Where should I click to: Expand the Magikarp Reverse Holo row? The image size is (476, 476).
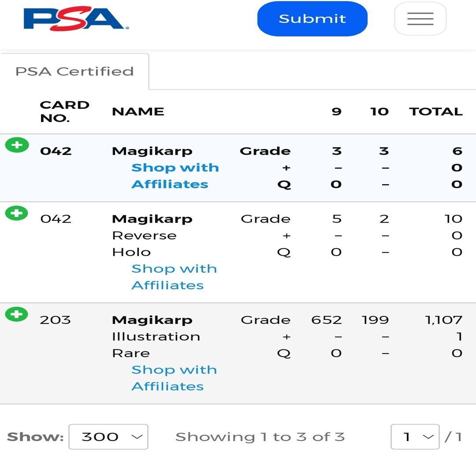[17, 213]
